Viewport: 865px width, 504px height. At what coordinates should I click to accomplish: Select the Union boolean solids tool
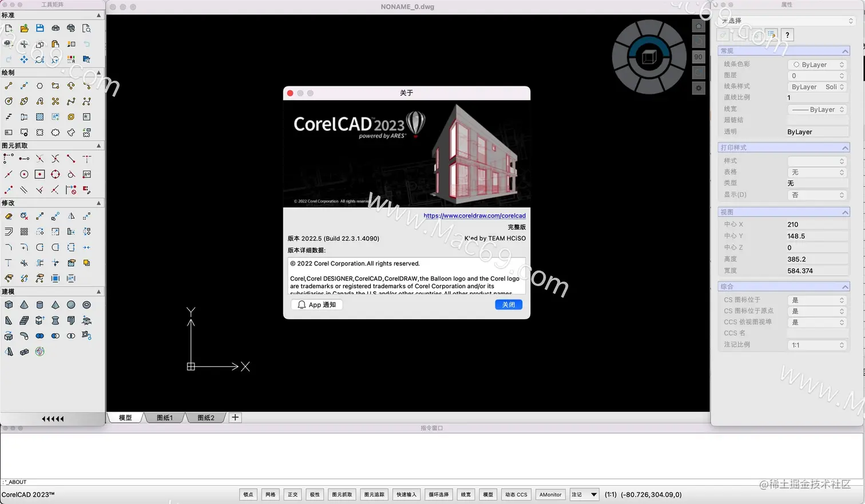39,336
